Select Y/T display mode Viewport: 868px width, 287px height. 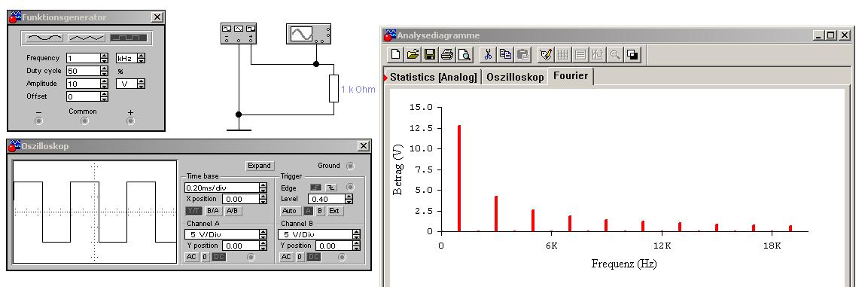click(193, 211)
